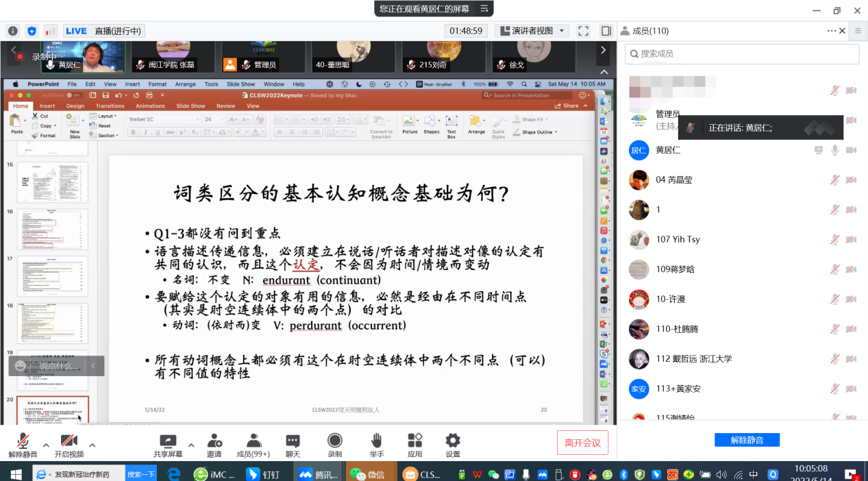This screenshot has height=481, width=868.
Task: Toggle the record (录制) button
Action: click(334, 445)
